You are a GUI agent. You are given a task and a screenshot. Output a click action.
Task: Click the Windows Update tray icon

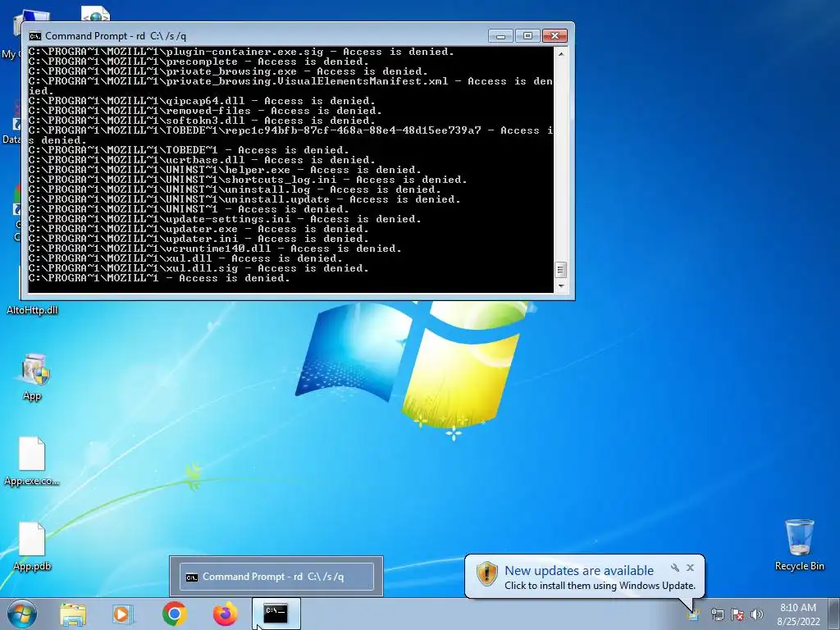tap(694, 614)
